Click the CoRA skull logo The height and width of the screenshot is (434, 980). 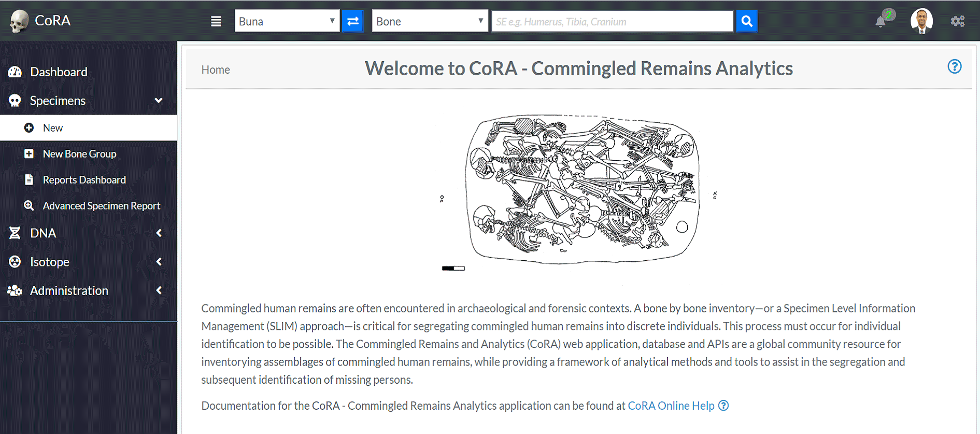click(x=20, y=21)
